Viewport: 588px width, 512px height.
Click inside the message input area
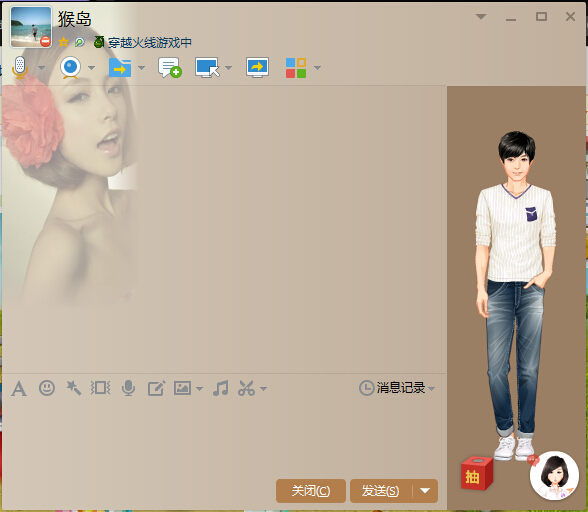click(x=224, y=437)
